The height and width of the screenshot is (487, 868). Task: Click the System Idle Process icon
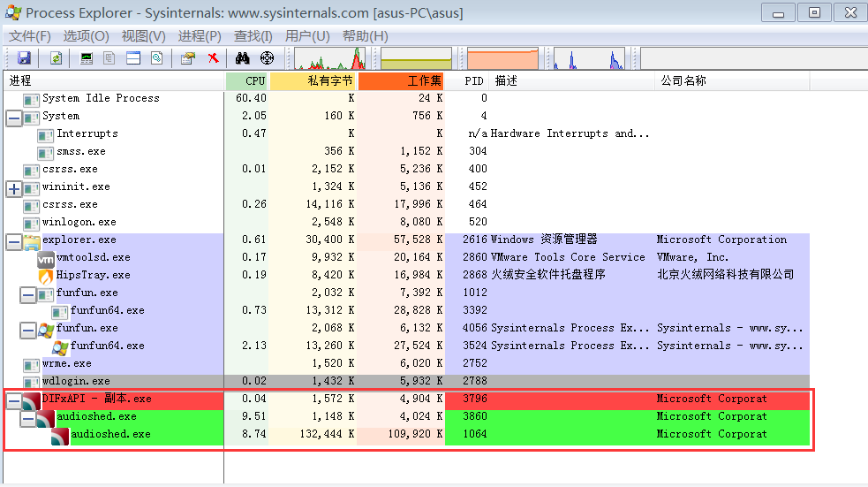pyautogui.click(x=32, y=99)
